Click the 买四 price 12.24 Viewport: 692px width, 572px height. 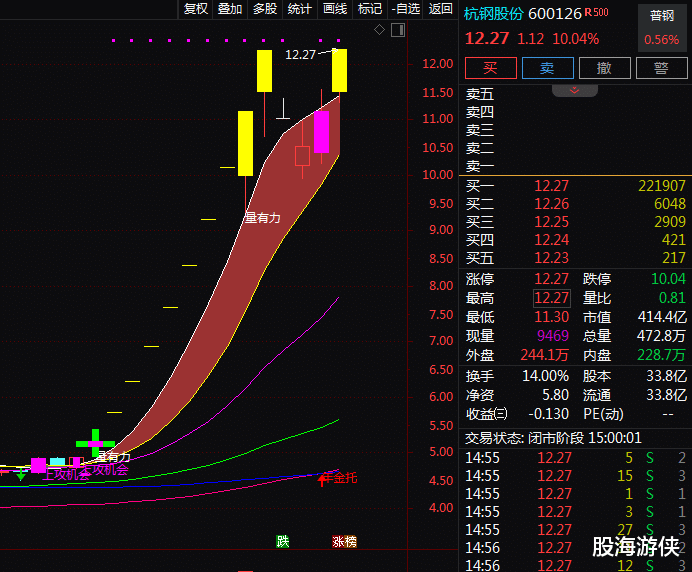pyautogui.click(x=551, y=240)
